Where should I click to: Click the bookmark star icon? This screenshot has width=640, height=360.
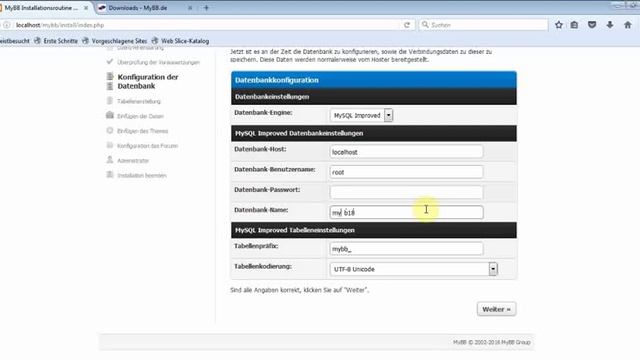click(559, 25)
